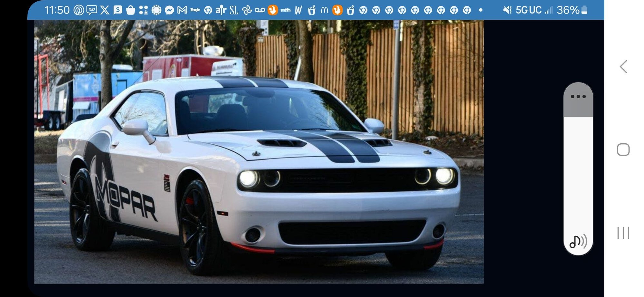Tap the voicemail tape icon beside pinwheel

coord(260,10)
